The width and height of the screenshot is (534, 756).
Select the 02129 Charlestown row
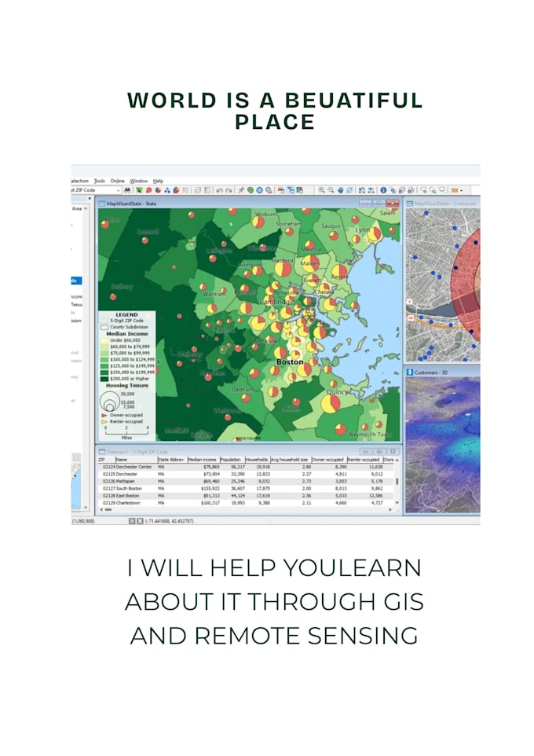pos(247,502)
